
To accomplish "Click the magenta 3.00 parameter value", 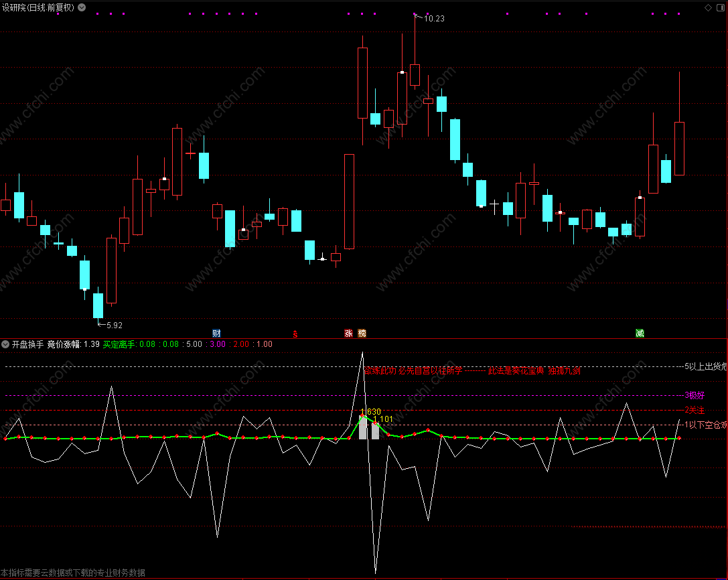I will [x=218, y=344].
